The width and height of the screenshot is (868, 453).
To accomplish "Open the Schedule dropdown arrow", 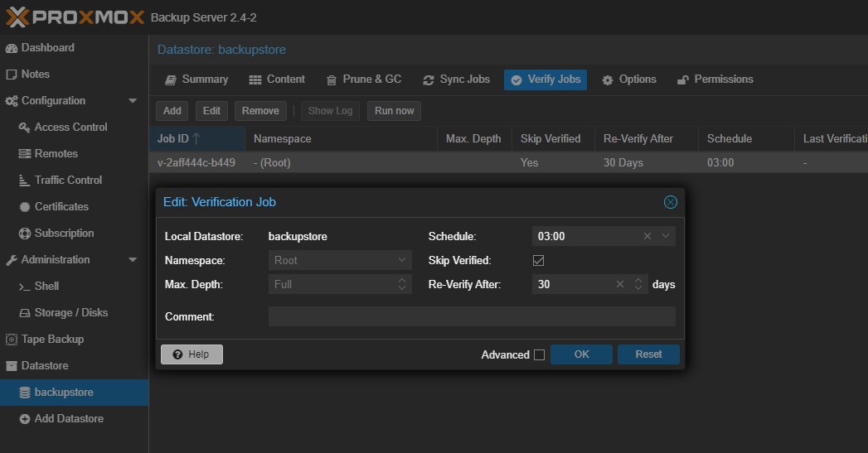I will click(665, 237).
